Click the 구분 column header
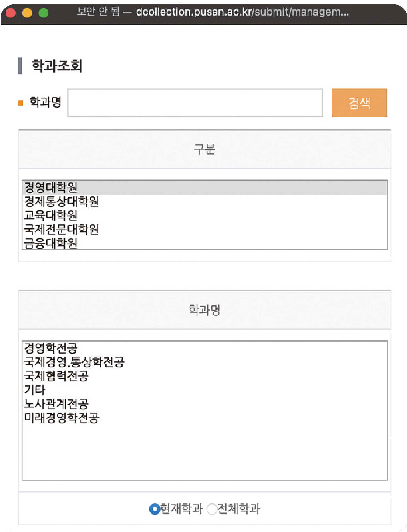The height and width of the screenshot is (532, 407). pyautogui.click(x=204, y=149)
